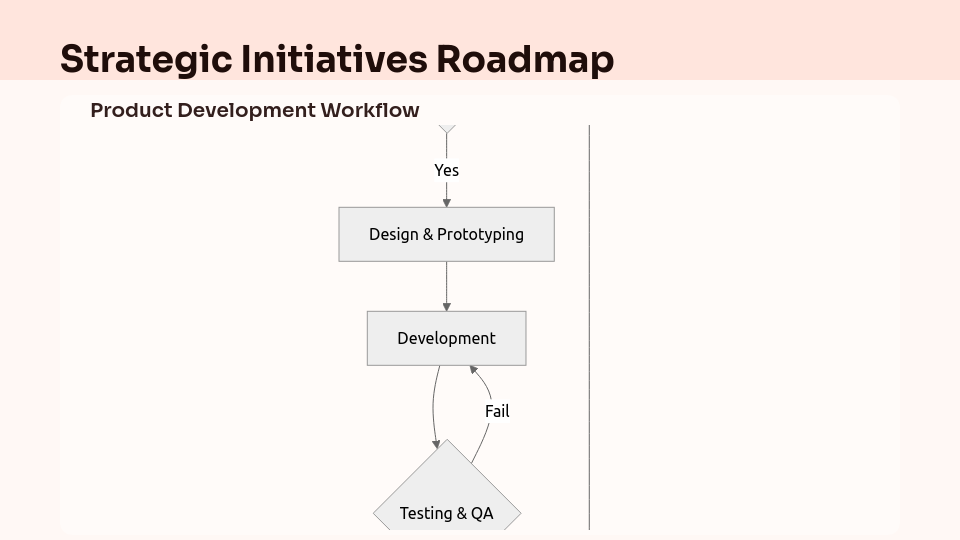Click the Strategic Initiatives Roadmap title
This screenshot has width=960, height=540.
336,60
